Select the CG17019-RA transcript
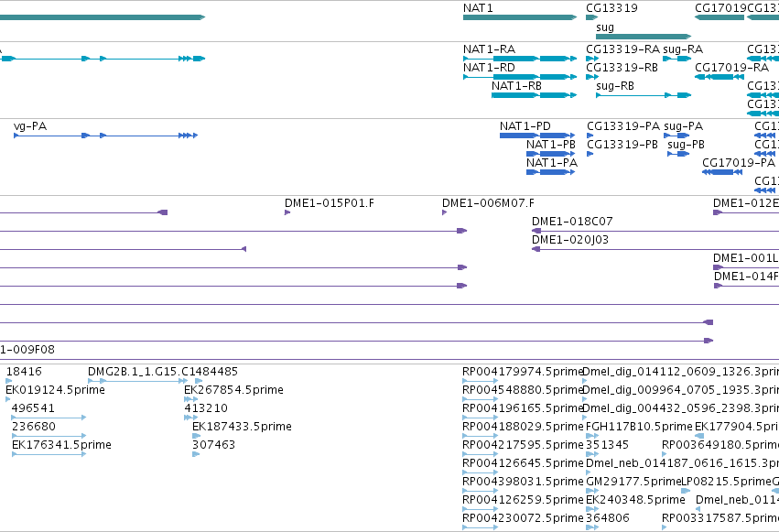This screenshot has width=779, height=532. 719,77
